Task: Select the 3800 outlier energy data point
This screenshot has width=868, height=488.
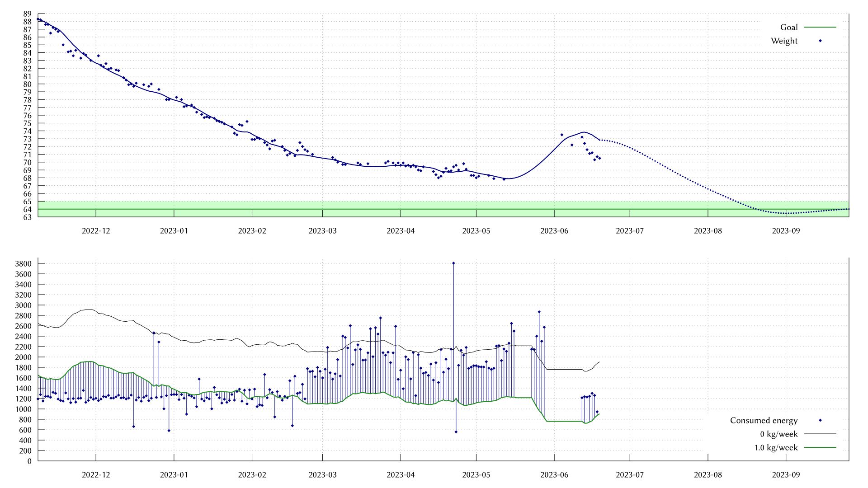Action: [x=454, y=263]
